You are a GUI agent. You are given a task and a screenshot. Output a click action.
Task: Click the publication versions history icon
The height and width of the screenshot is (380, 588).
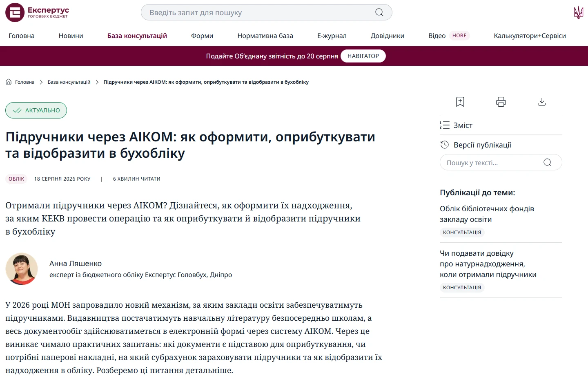[445, 145]
